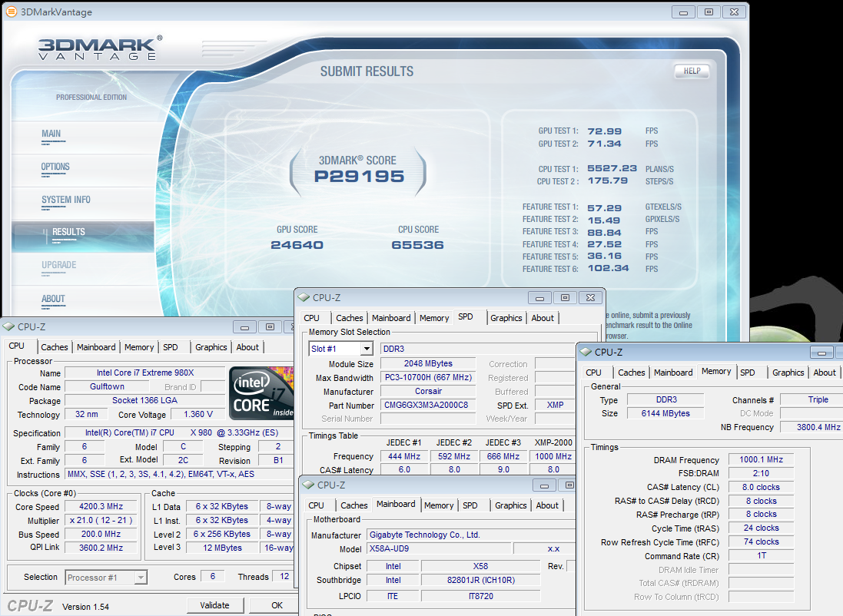Click the Intel Core i7 logo image
The width and height of the screenshot is (843, 616).
coord(261,393)
